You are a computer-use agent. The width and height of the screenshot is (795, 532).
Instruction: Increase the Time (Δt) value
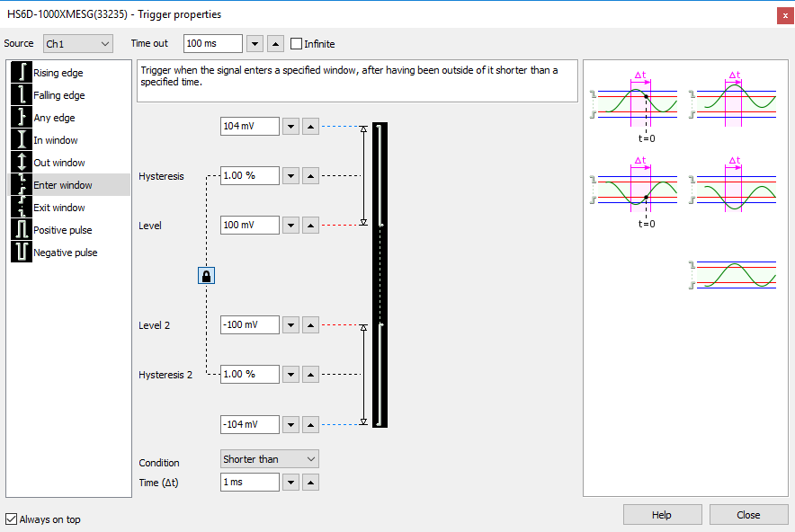[309, 483]
